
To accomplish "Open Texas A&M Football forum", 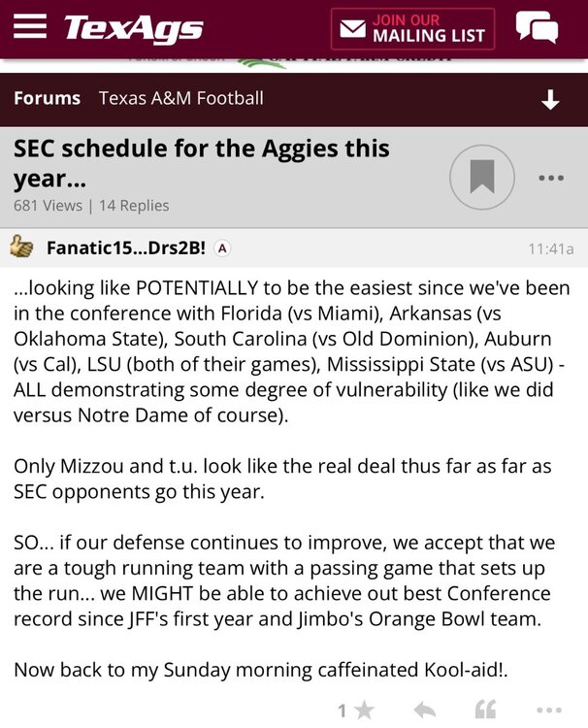I will pos(180,98).
